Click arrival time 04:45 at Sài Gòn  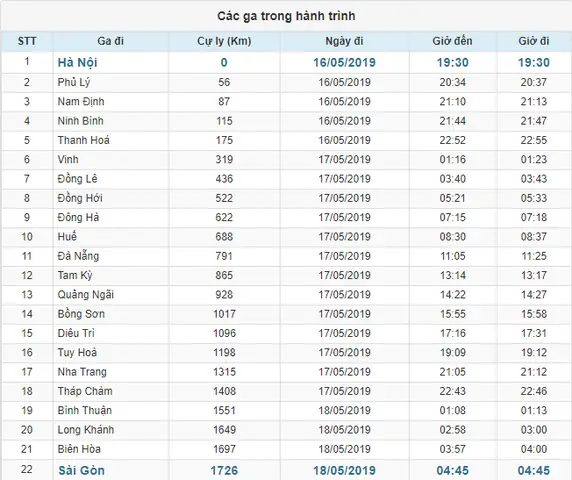point(452,471)
